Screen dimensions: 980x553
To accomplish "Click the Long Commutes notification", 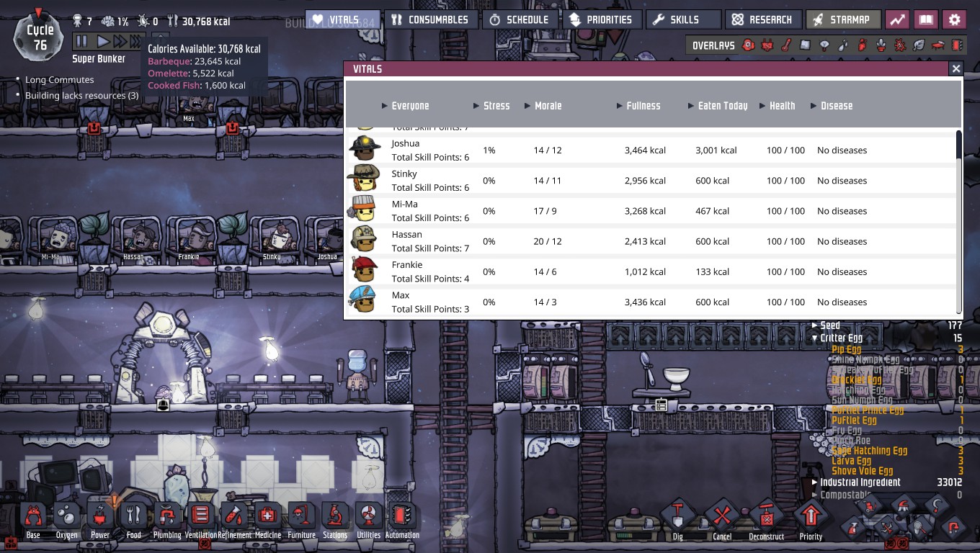I will [x=59, y=80].
